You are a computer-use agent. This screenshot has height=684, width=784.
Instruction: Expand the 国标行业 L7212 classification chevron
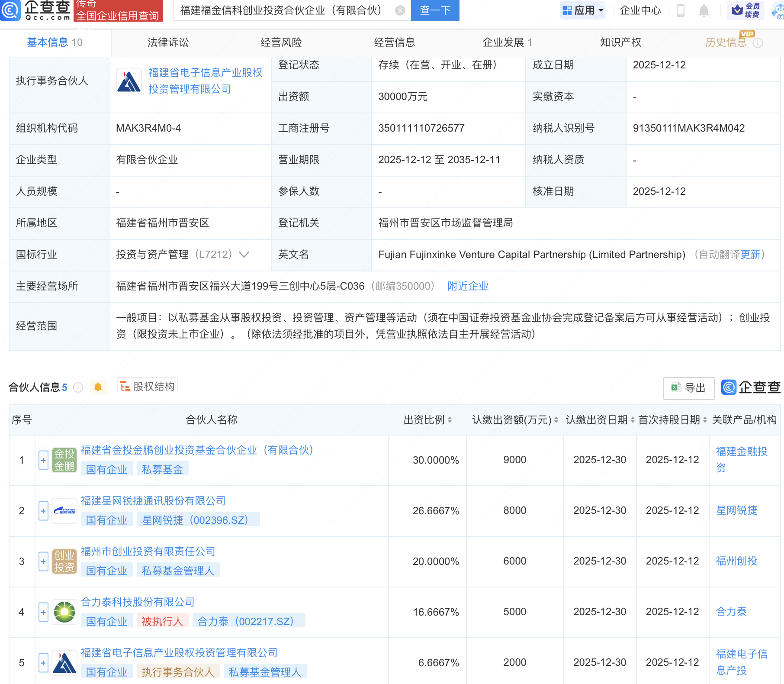pyautogui.click(x=244, y=255)
